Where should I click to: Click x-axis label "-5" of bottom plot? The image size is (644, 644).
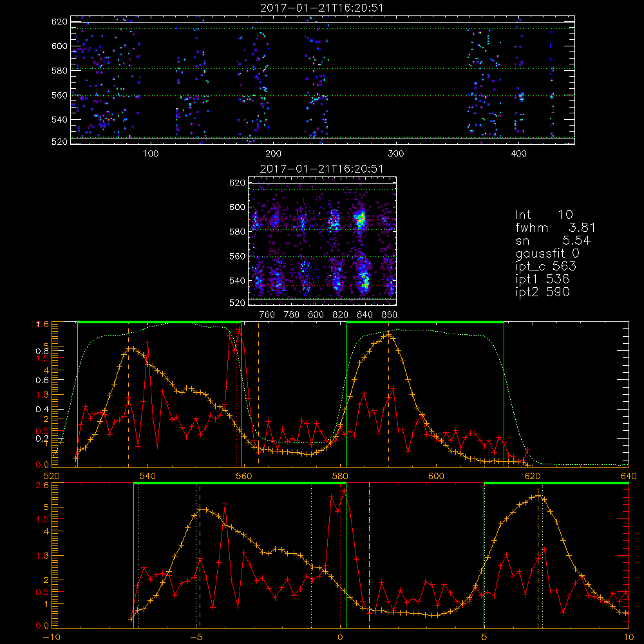point(196,637)
